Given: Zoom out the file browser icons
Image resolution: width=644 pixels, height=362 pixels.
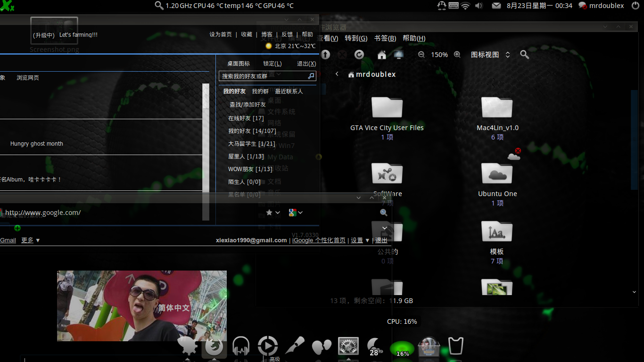Looking at the screenshot, I should pyautogui.click(x=421, y=55).
